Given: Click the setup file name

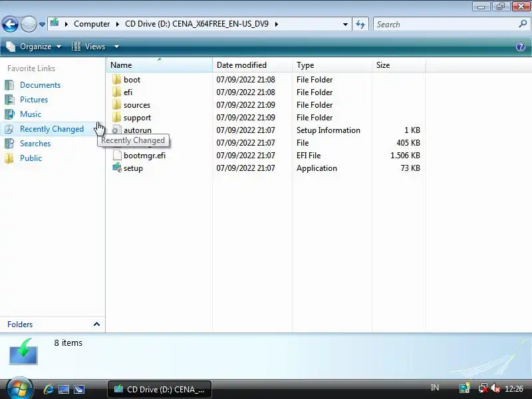Looking at the screenshot, I should pyautogui.click(x=134, y=168).
